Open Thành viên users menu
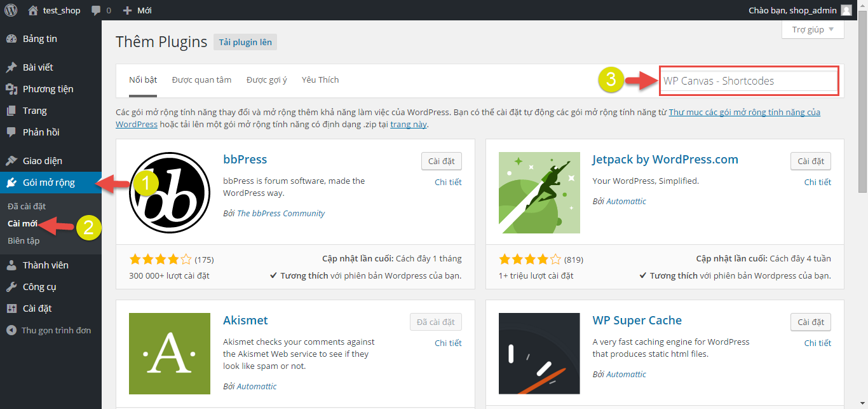Viewport: 868px width, 409px height. click(51, 265)
